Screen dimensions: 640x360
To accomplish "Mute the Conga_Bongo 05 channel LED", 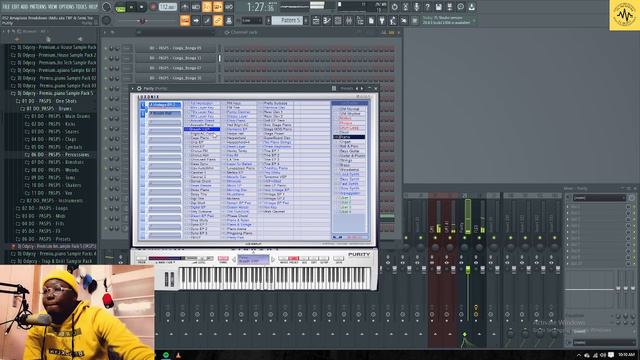I will point(105,48).
